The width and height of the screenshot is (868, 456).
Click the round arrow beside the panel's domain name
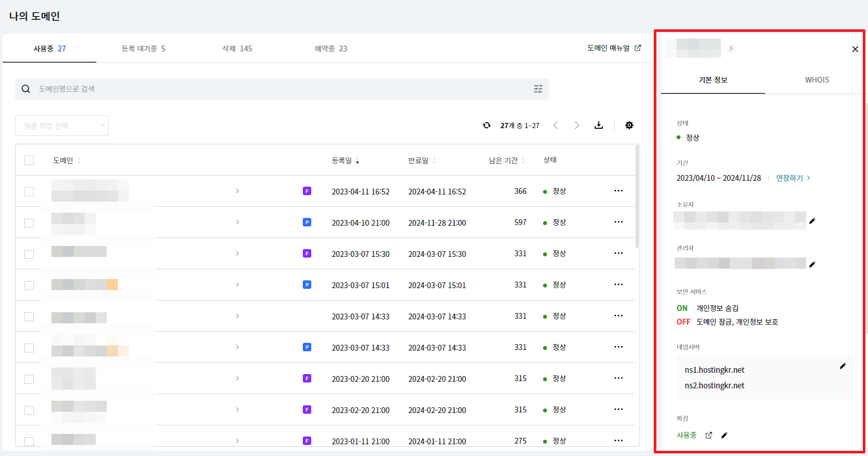[x=731, y=49]
